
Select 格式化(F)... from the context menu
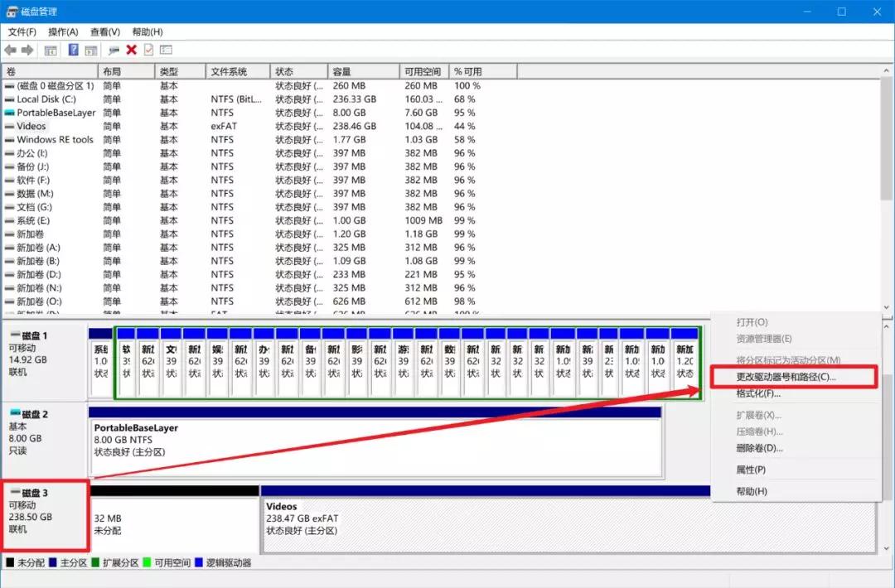tap(758, 393)
